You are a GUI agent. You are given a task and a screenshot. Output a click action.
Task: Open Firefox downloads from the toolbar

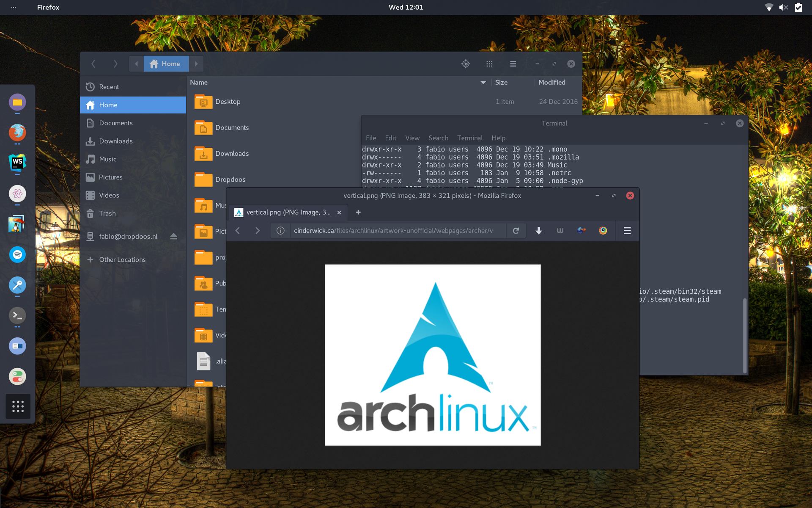[x=538, y=231]
